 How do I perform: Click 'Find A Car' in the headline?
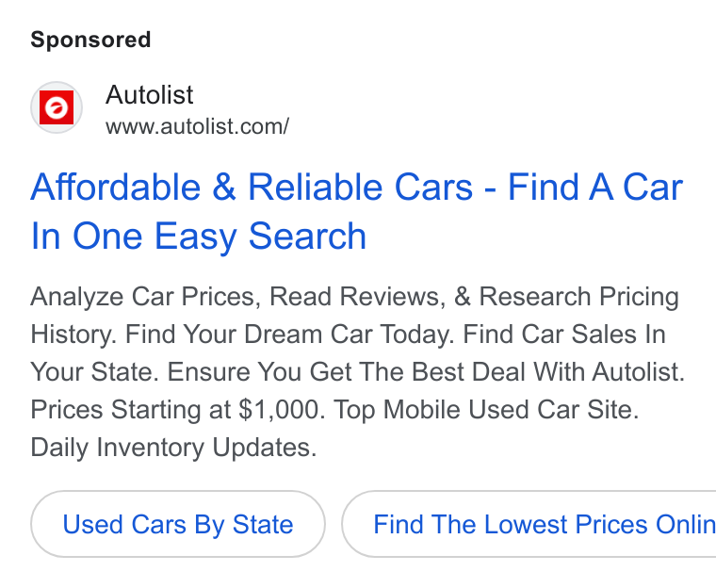pyautogui.click(x=595, y=188)
